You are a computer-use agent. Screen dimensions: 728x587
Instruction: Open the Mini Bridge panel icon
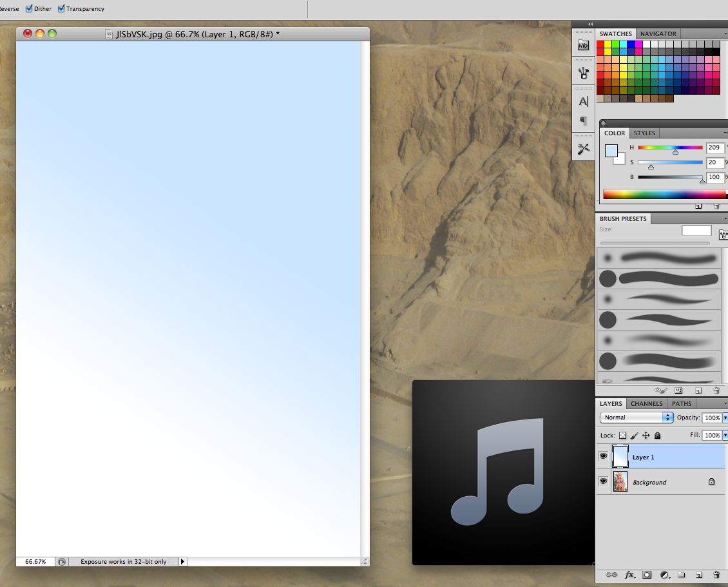(x=583, y=45)
